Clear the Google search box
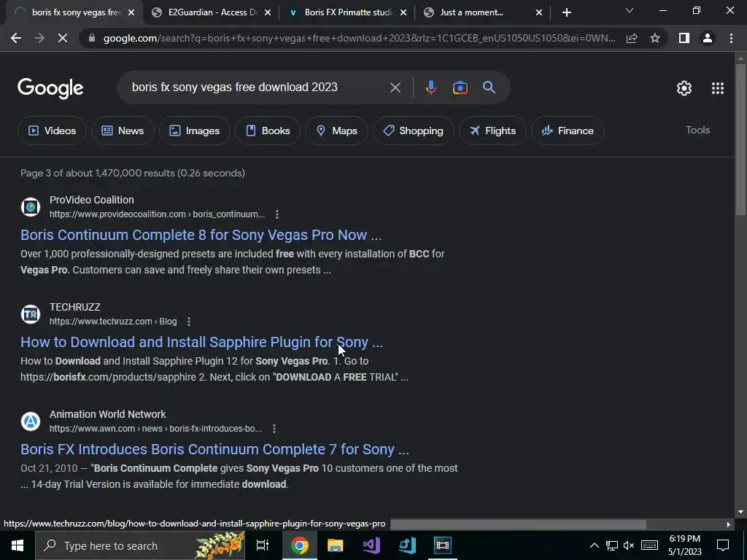Viewport: 747px width, 560px height. point(395,87)
